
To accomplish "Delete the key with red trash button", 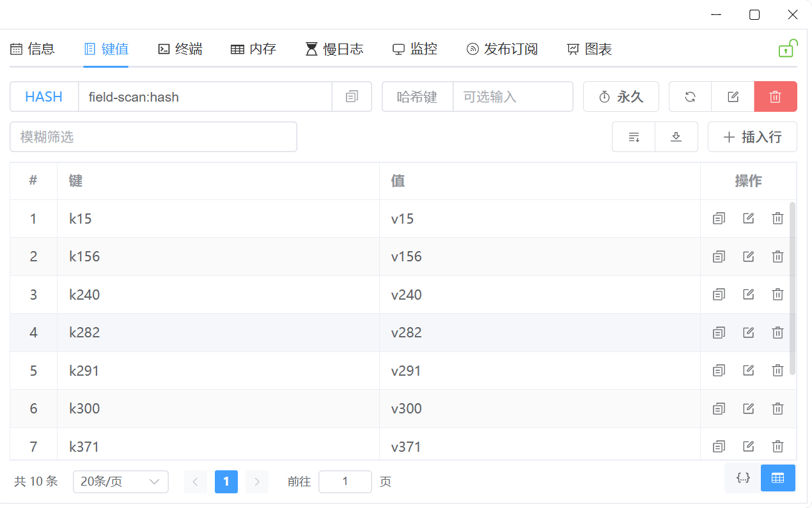I will [775, 97].
